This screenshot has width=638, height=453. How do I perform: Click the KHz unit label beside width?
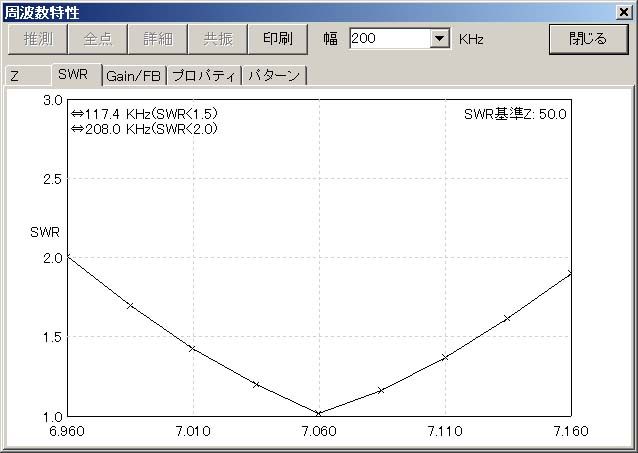tap(471, 39)
